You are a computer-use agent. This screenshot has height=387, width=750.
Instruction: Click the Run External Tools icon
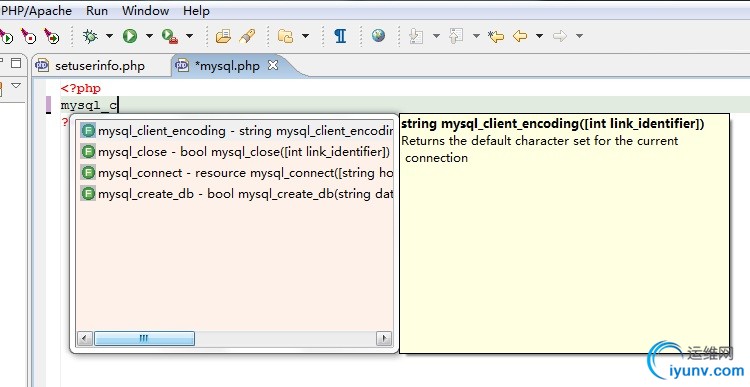170,36
